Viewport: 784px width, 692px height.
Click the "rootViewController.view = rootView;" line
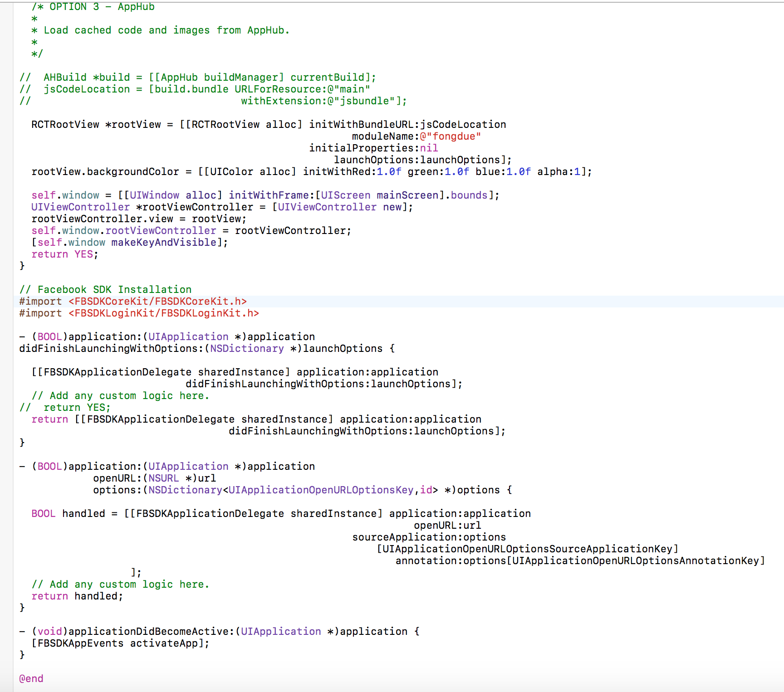139,219
